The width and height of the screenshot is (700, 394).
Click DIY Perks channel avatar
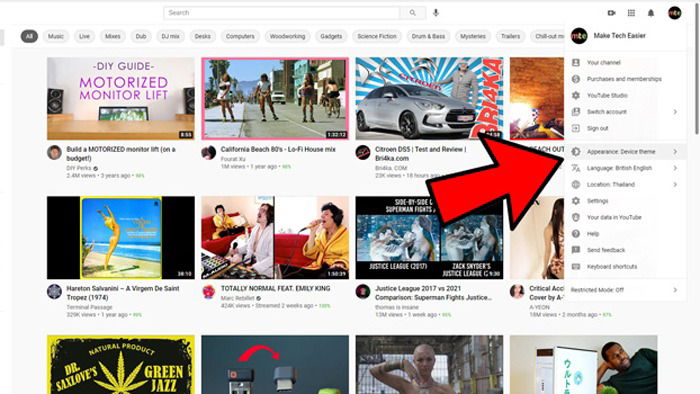point(54,153)
